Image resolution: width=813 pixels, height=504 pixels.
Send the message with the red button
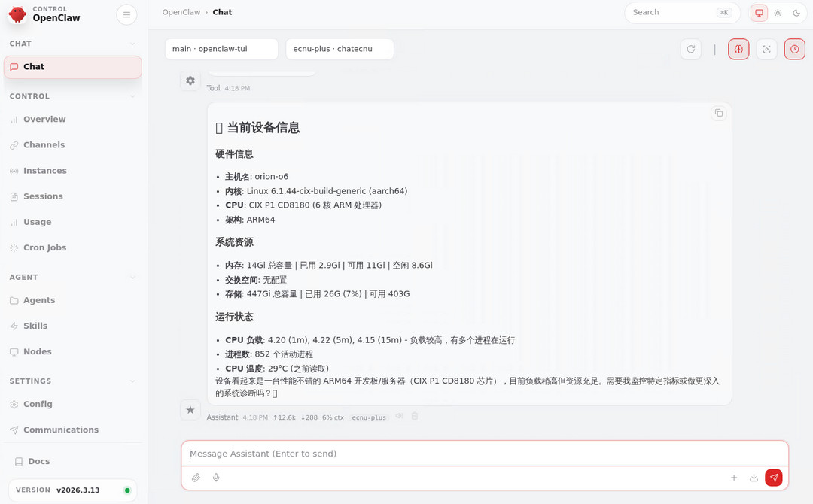coord(774,478)
